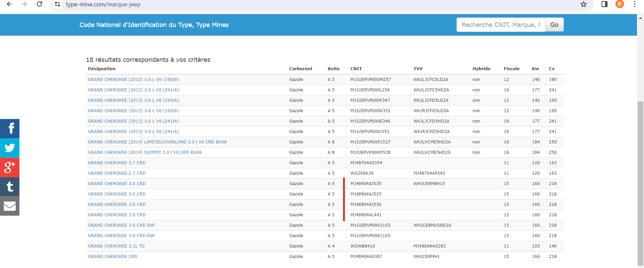
Task: Open the site title header link
Action: 154,25
